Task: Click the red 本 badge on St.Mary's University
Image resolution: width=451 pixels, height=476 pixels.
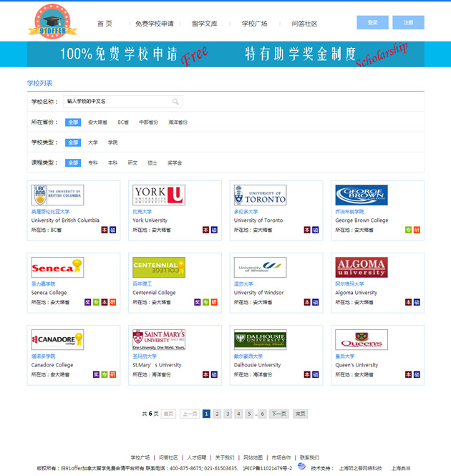Action: click(206, 374)
